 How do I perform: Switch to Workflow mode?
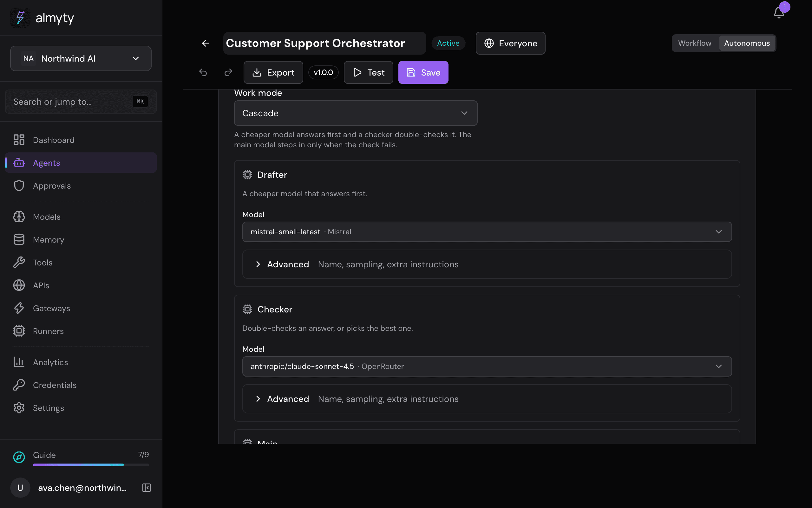point(695,43)
